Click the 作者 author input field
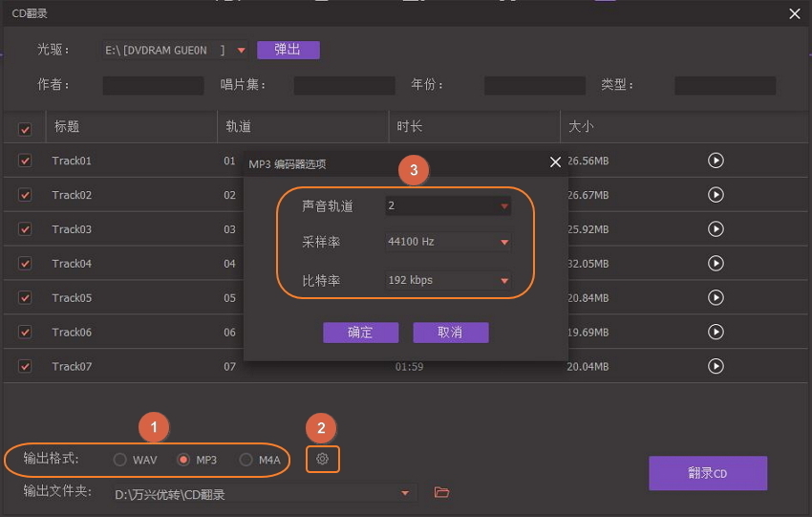 pyautogui.click(x=153, y=85)
